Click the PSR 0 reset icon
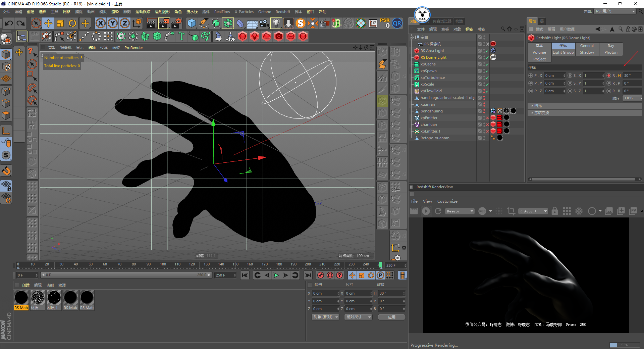 [x=385, y=23]
